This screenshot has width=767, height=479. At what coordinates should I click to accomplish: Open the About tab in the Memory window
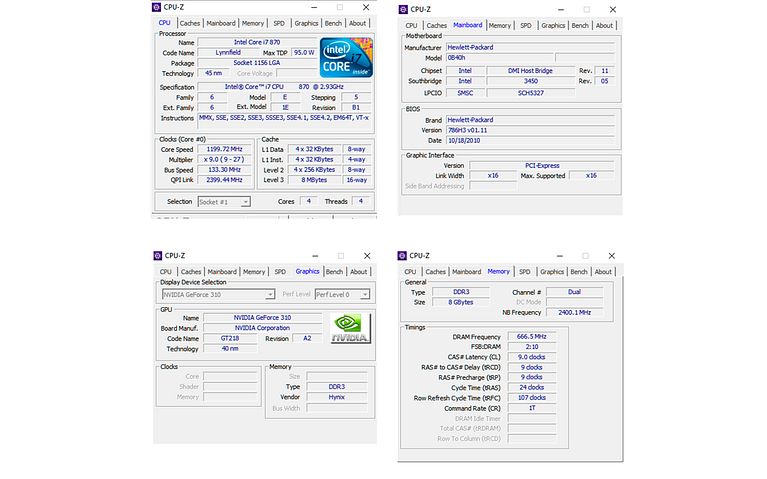coord(603,271)
